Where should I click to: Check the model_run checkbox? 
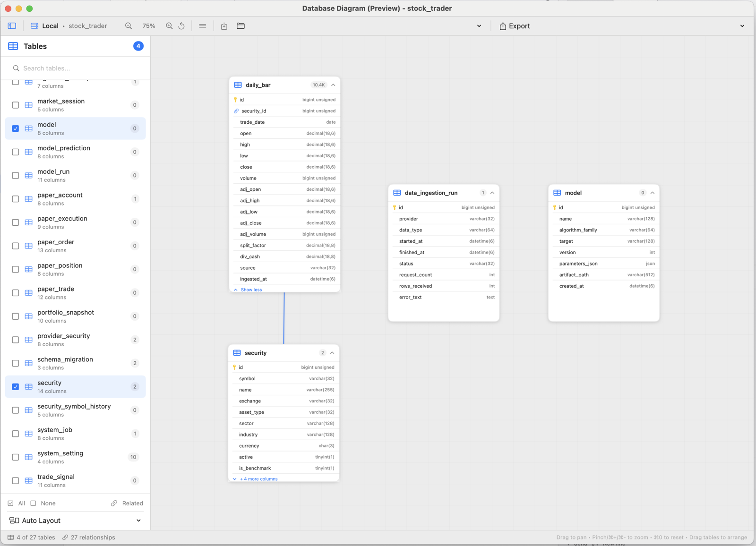click(16, 175)
